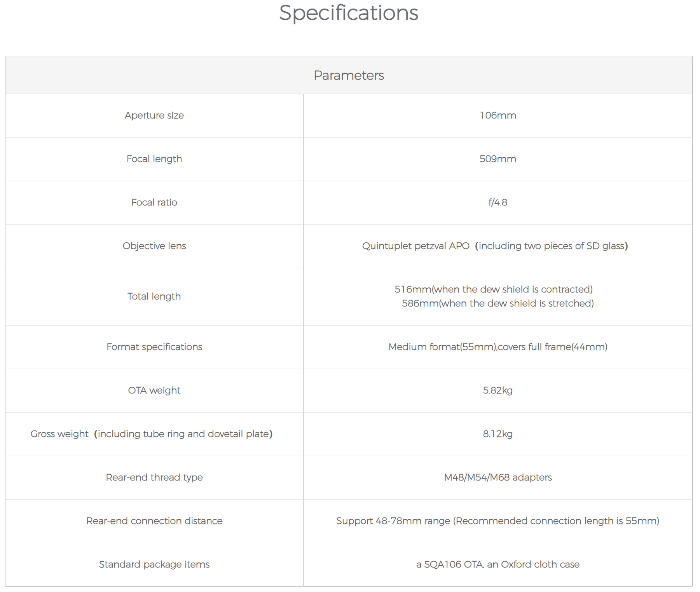The width and height of the screenshot is (700, 592).
Task: Click the 509mm focal length value
Action: [498, 159]
